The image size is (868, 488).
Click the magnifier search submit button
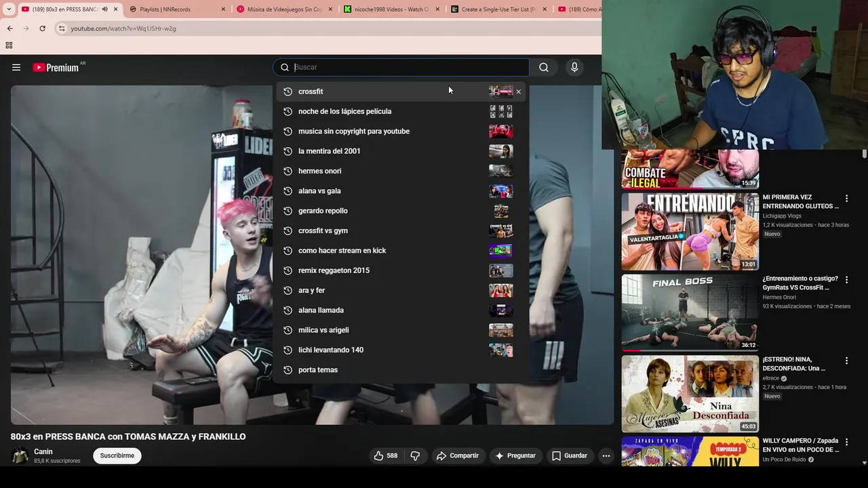click(x=544, y=67)
